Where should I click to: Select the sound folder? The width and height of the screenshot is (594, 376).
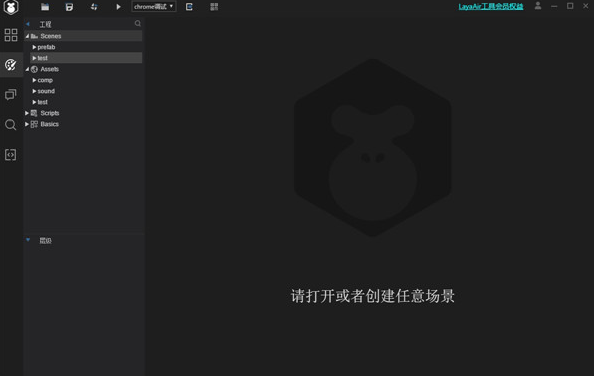(x=46, y=91)
